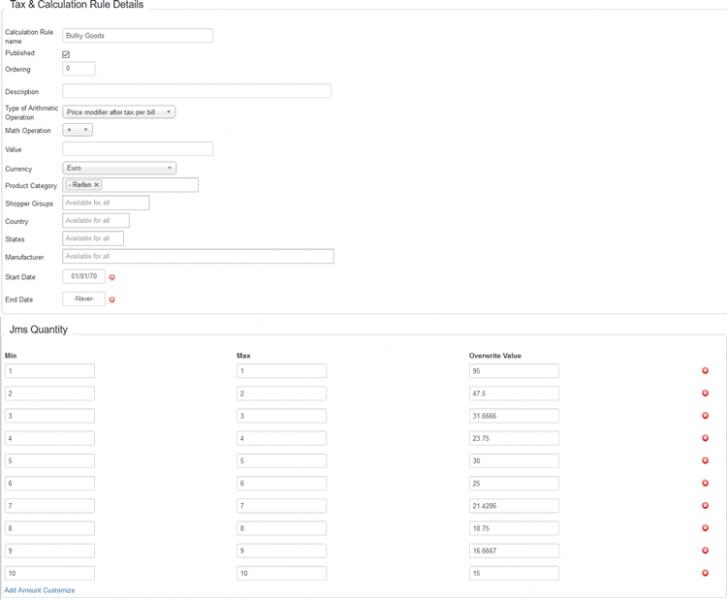This screenshot has width=727, height=600.
Task: Remove the row with overwrite value 95
Action: pyautogui.click(x=705, y=371)
